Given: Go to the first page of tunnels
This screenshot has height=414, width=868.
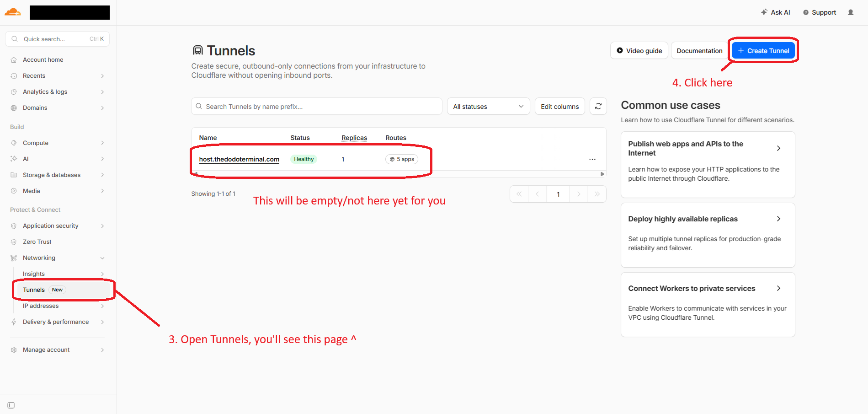Looking at the screenshot, I should (x=519, y=194).
